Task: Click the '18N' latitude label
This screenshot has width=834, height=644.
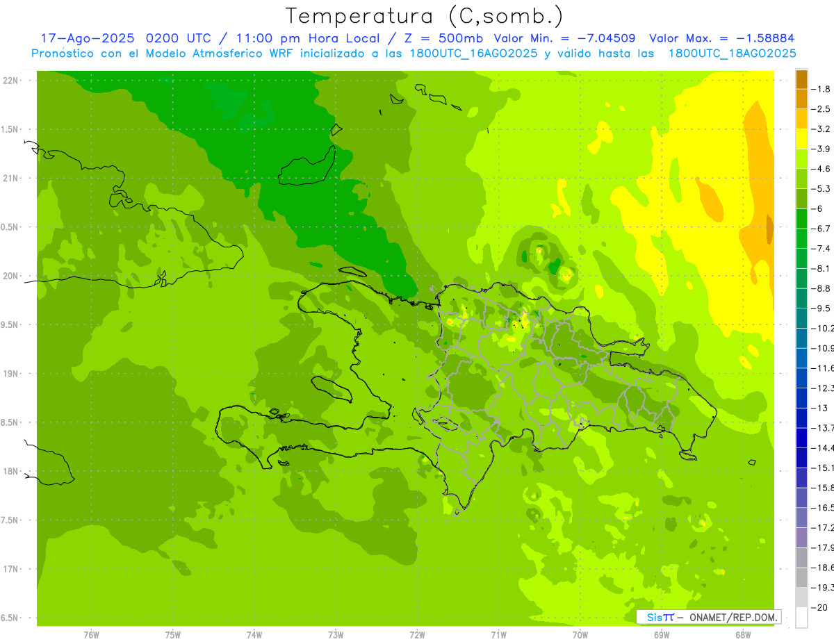Action: (x=11, y=472)
